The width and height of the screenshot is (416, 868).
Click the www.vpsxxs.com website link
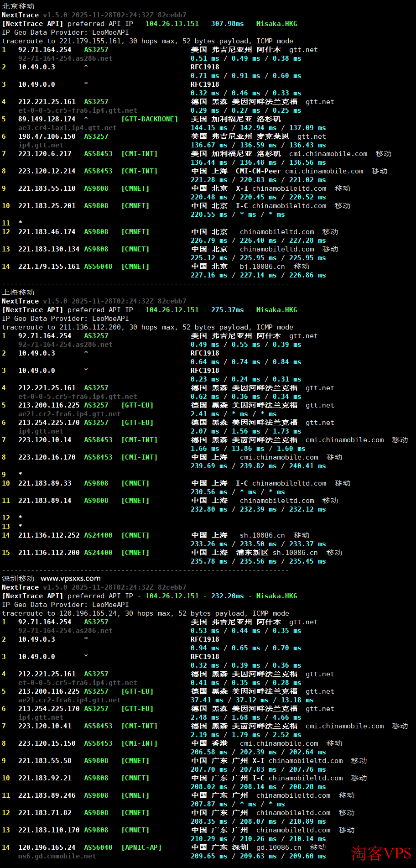(71, 578)
